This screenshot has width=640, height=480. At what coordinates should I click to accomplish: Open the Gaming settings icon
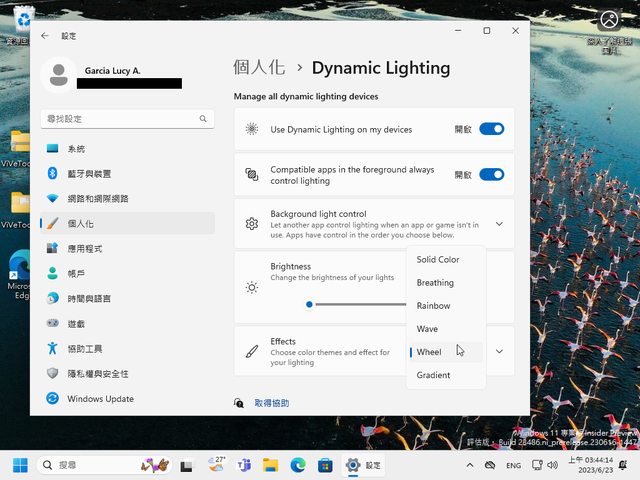pos(52,324)
